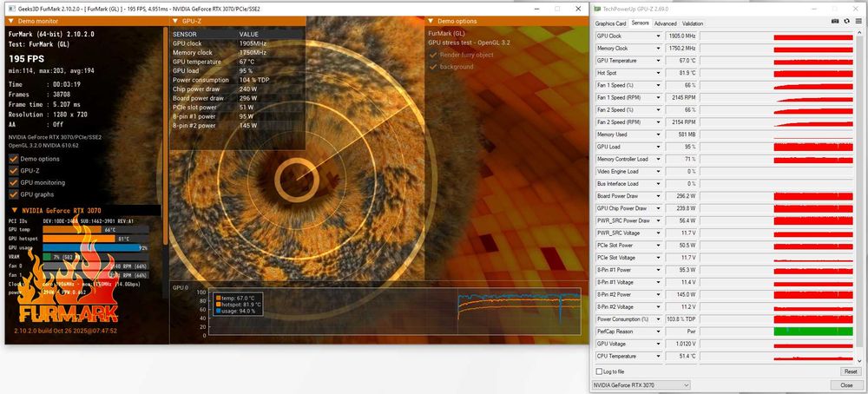Select the Sensors tab in GPU-Z

point(640,23)
